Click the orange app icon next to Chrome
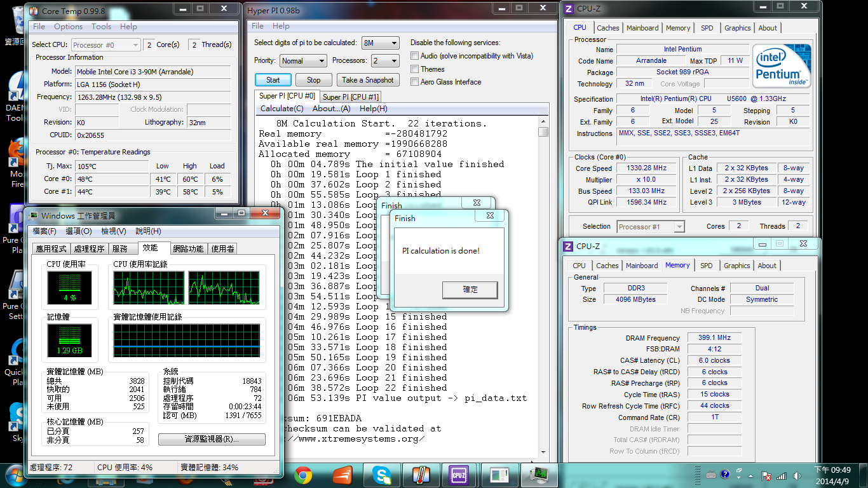The image size is (868, 488). click(x=342, y=475)
